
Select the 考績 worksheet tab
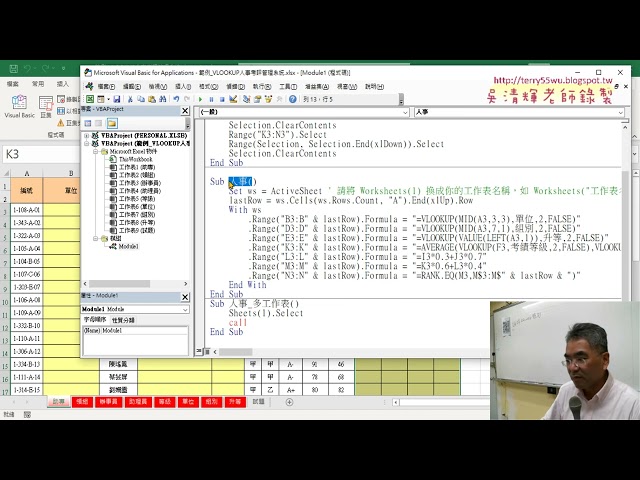click(82, 401)
